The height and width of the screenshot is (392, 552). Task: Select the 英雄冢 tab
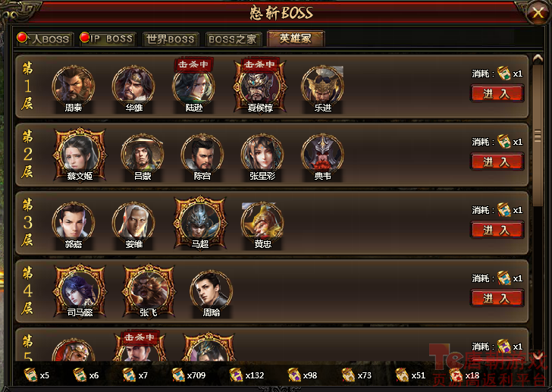coord(296,38)
